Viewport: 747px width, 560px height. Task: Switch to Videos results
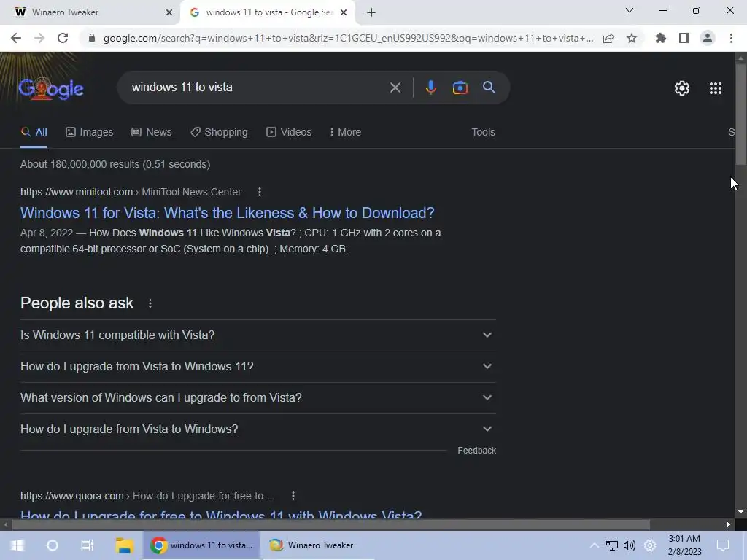[x=289, y=133]
